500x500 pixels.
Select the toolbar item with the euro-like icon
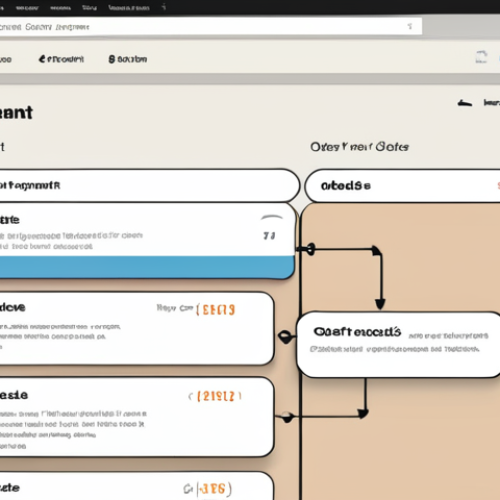point(61,59)
